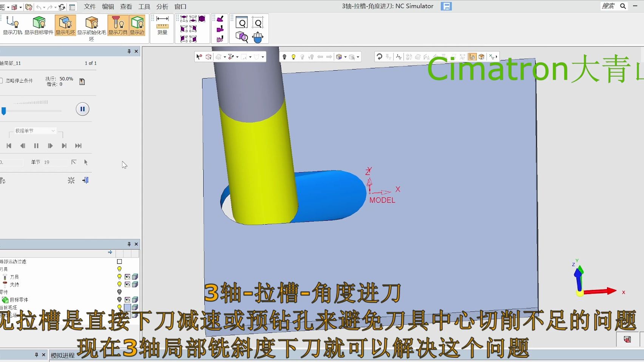Toggle the 显示目标零件 icon
The width and height of the screenshot is (644, 362).
(39, 25)
